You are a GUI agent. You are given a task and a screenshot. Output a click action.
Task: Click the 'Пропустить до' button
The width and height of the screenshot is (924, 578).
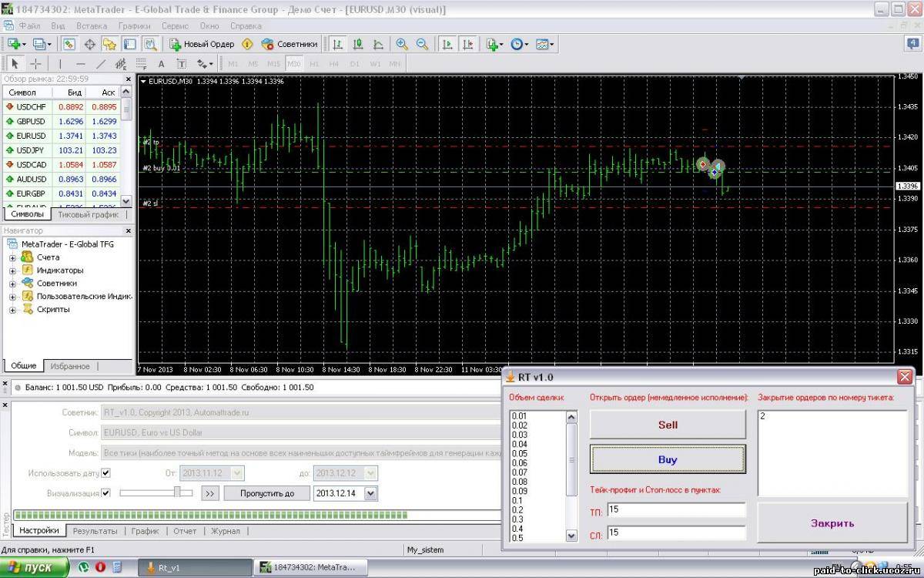coord(266,493)
